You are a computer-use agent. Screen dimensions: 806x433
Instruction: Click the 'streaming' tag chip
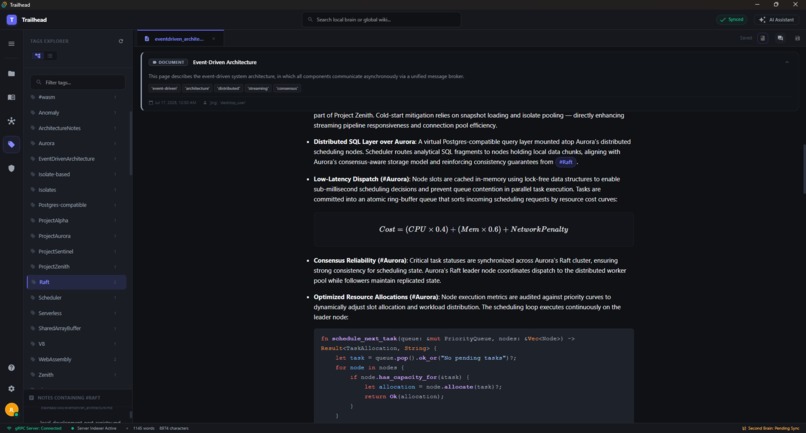point(258,88)
